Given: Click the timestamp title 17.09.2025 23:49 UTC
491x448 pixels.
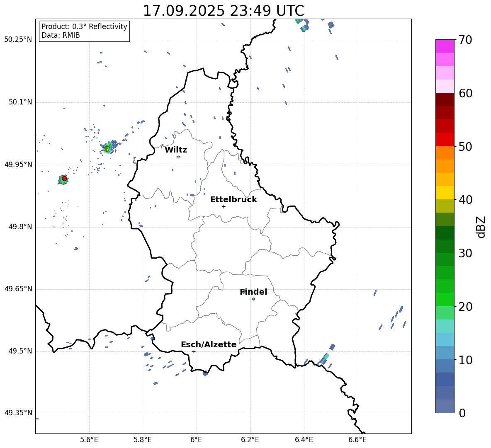Looking at the screenshot, I should (x=223, y=11).
